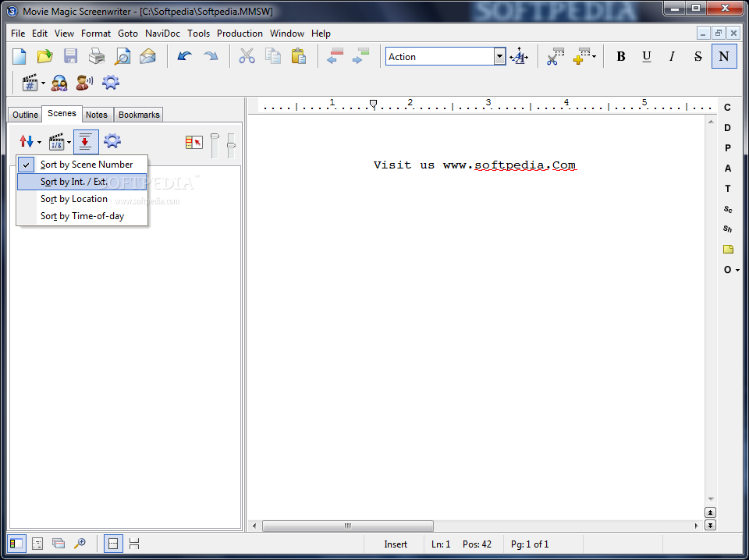Print the script with the printer icon
Viewport: 749px width, 560px height.
pyautogui.click(x=97, y=56)
